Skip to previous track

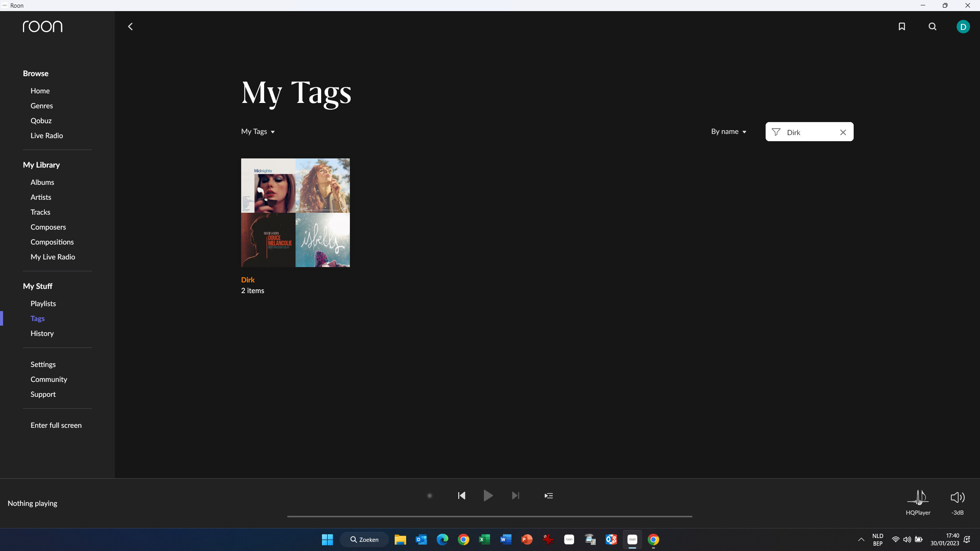tap(462, 496)
